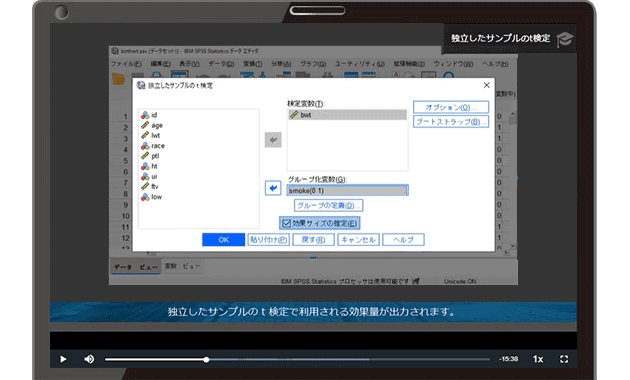Click the 貼り付け (Paste) button
The height and width of the screenshot is (380, 630).
click(268, 240)
